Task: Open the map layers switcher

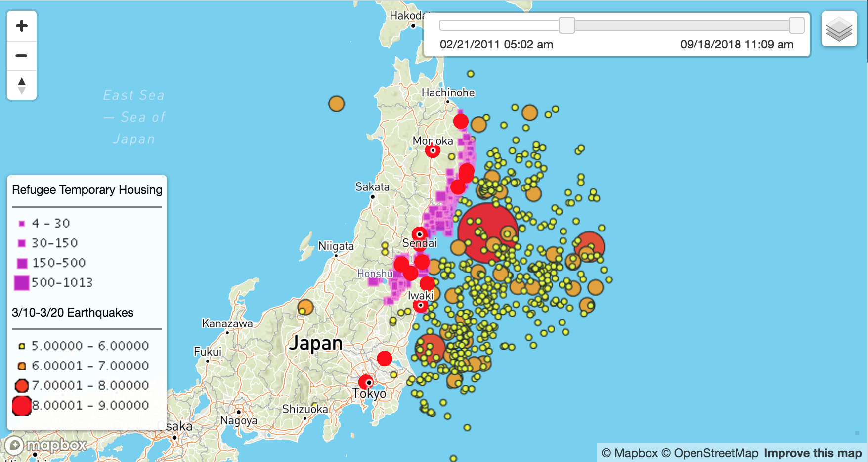Action: [x=839, y=29]
